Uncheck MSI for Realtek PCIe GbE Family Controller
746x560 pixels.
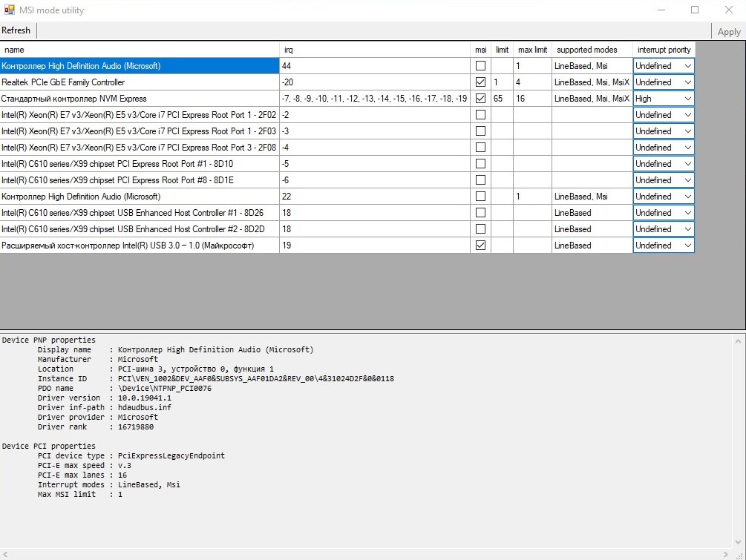(x=480, y=82)
